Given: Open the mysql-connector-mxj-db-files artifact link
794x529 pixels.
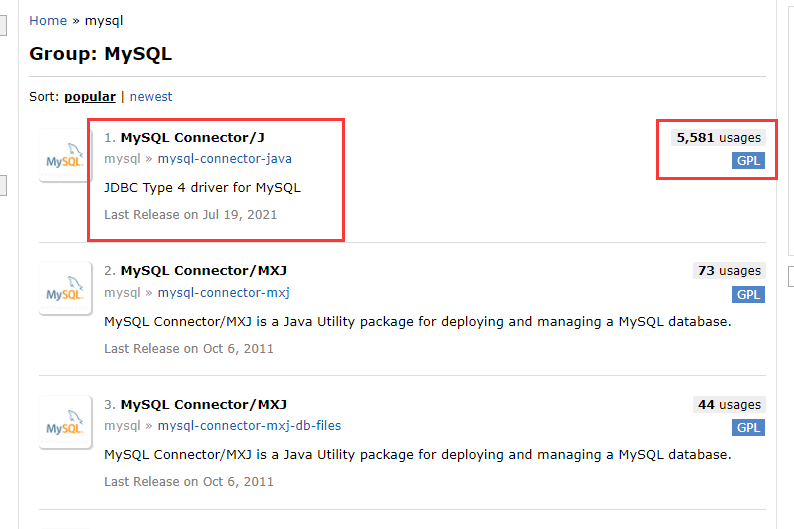Looking at the screenshot, I should tap(249, 426).
